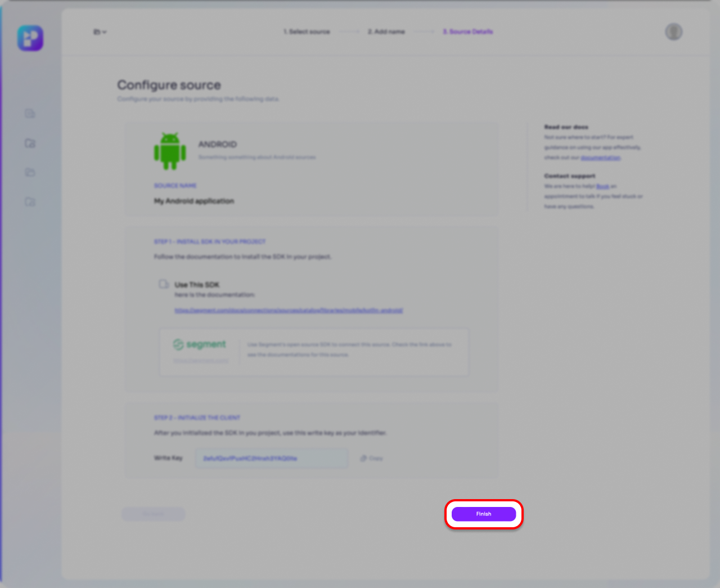Click the purple Finish button
Image resolution: width=720 pixels, height=588 pixels.
coord(483,514)
